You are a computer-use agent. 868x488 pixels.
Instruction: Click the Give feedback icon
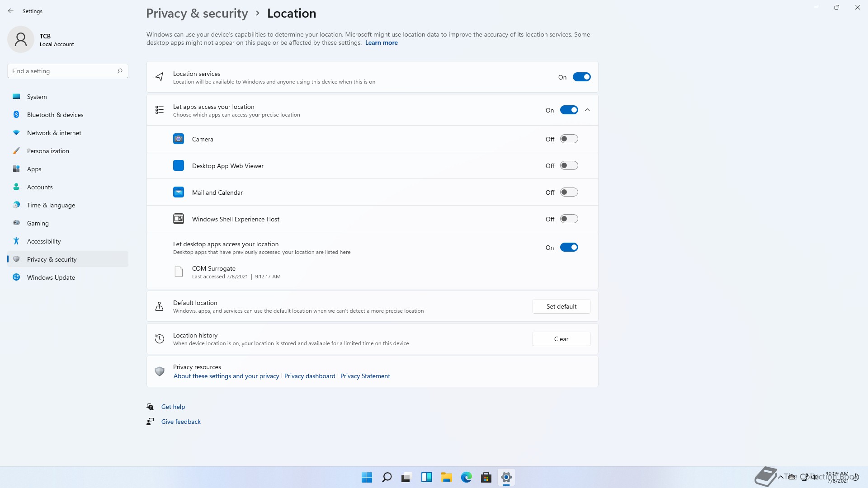pyautogui.click(x=150, y=422)
